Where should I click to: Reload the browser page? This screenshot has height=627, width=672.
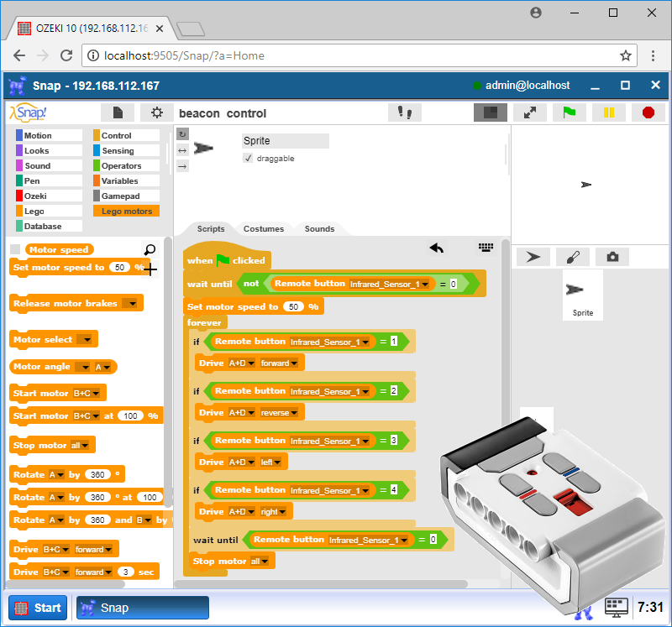coord(66,55)
